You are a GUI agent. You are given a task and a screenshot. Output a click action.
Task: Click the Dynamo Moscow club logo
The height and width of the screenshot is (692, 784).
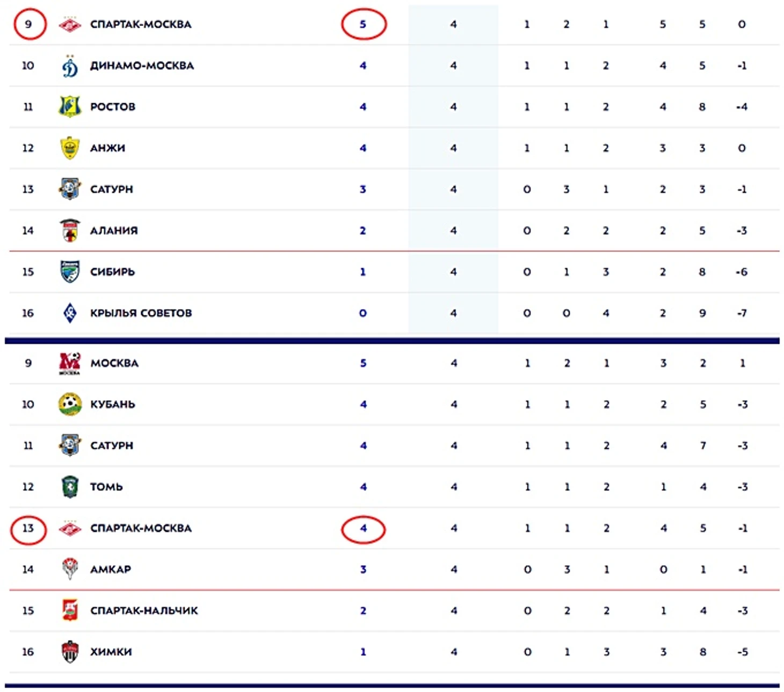[70, 66]
